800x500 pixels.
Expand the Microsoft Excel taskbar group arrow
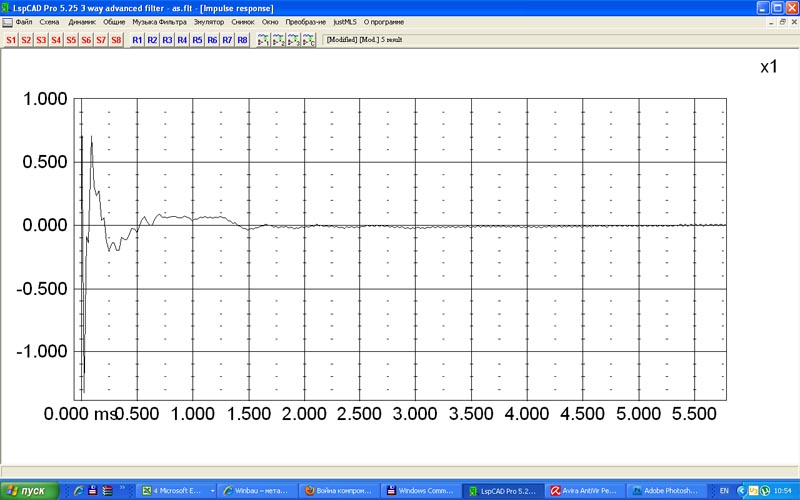pyautogui.click(x=213, y=491)
